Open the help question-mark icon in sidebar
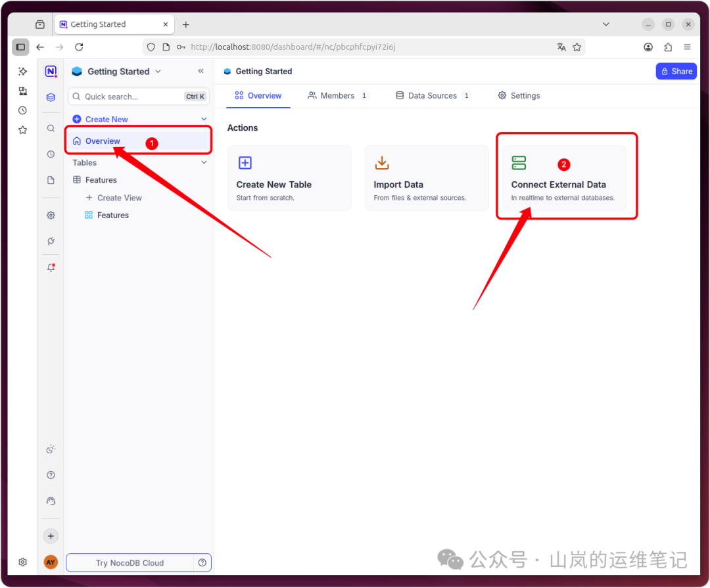 51,475
